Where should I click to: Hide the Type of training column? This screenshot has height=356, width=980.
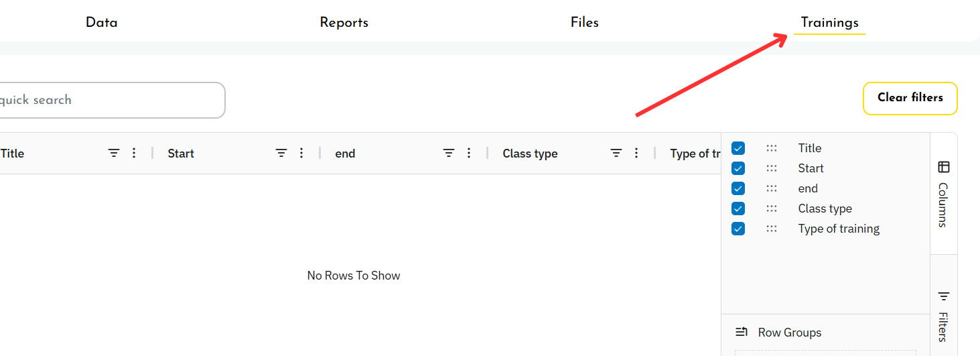pos(738,229)
